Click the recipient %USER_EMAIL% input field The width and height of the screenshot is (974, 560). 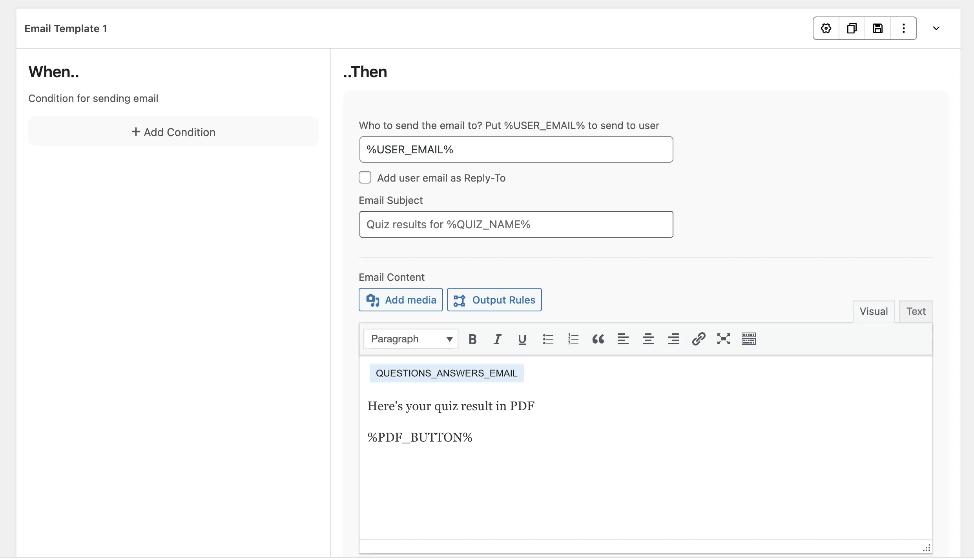point(516,149)
